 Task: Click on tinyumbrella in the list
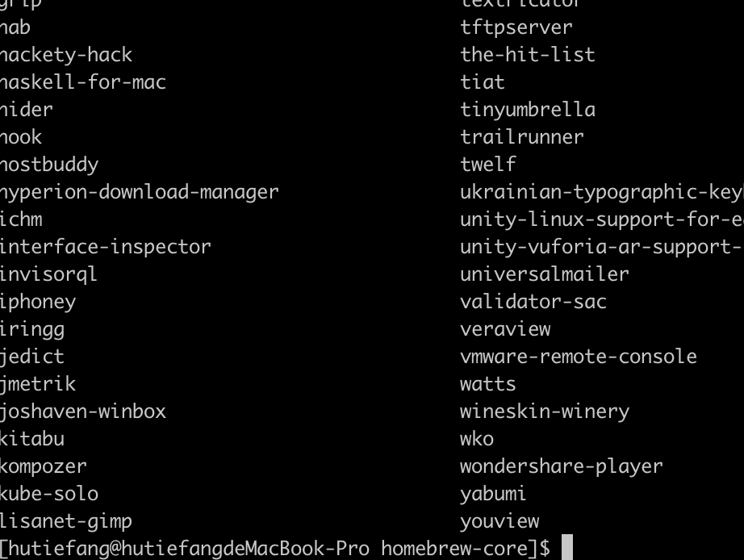pyautogui.click(x=528, y=110)
